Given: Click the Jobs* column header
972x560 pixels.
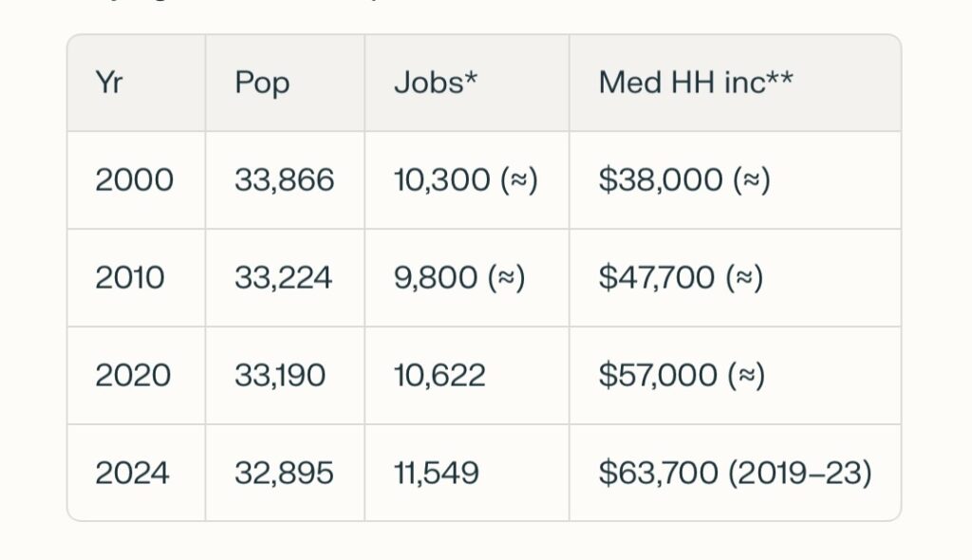Looking at the screenshot, I should click(x=435, y=83).
